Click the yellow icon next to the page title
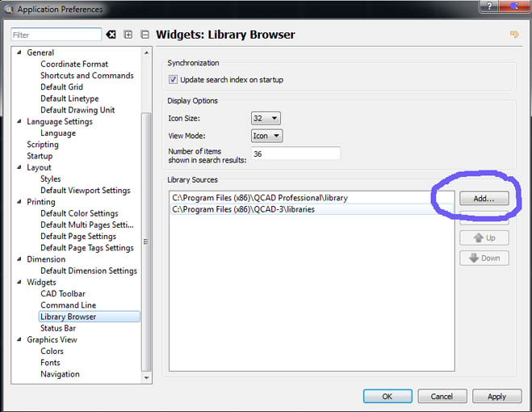 pyautogui.click(x=513, y=35)
